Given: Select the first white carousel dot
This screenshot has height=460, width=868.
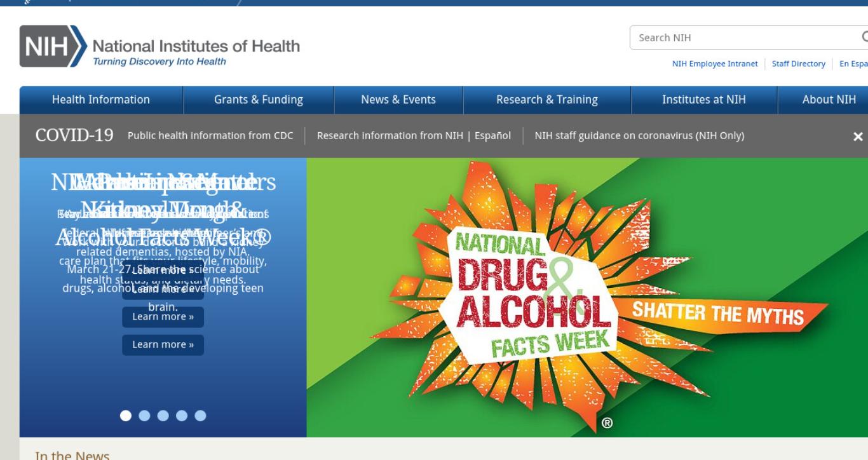Looking at the screenshot, I should [126, 416].
